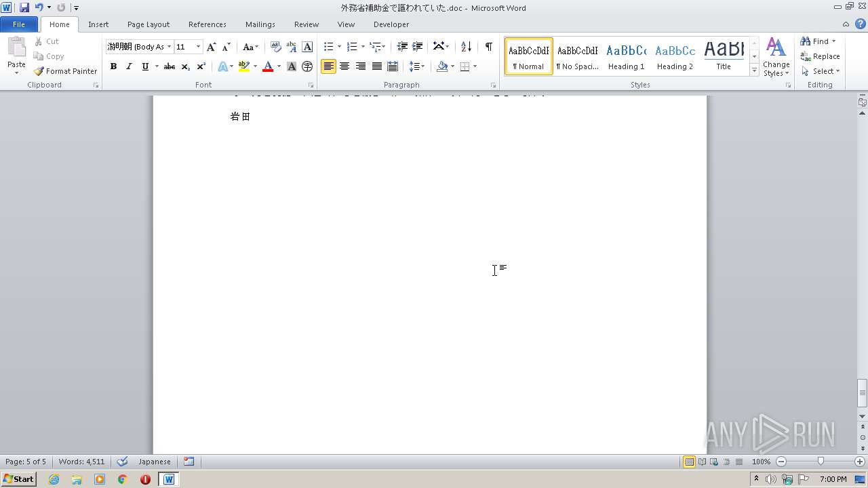Click the Bullets list icon

[x=328, y=47]
